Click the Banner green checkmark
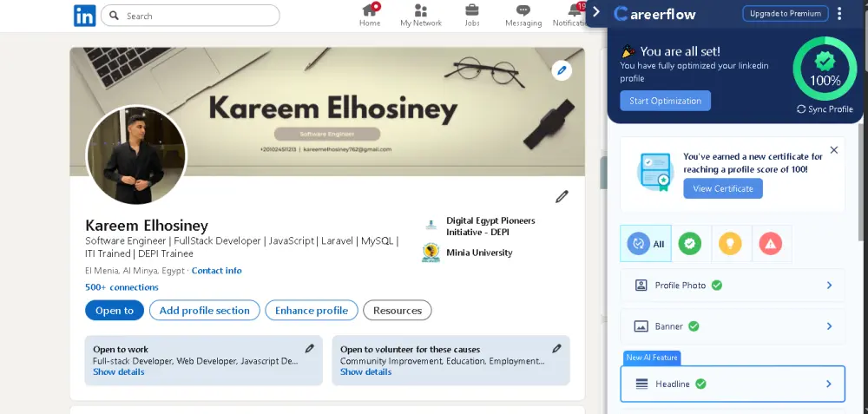Screen dimensions: 868x414 point(694,326)
